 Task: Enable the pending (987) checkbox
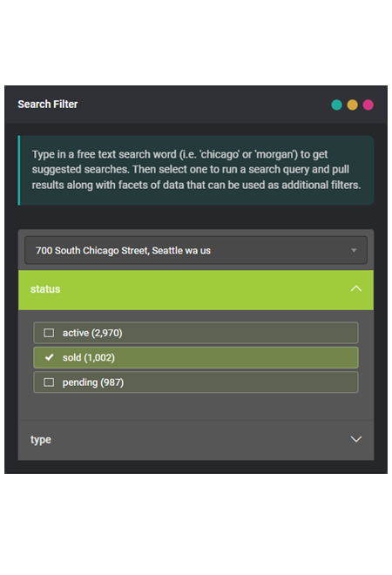pyautogui.click(x=49, y=382)
